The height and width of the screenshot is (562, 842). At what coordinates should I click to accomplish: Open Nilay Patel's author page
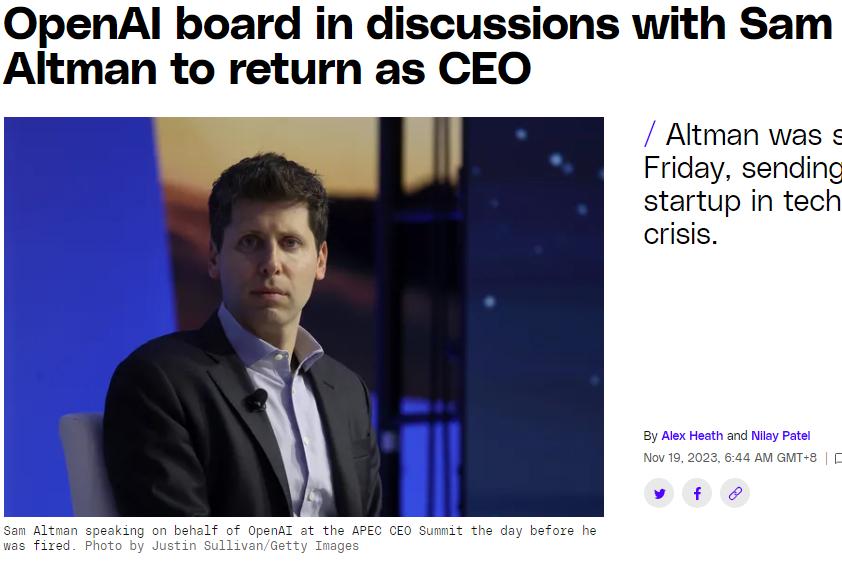pos(780,436)
